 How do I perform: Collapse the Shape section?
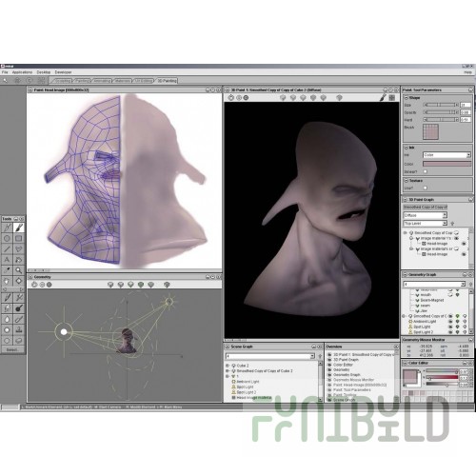pos(407,98)
